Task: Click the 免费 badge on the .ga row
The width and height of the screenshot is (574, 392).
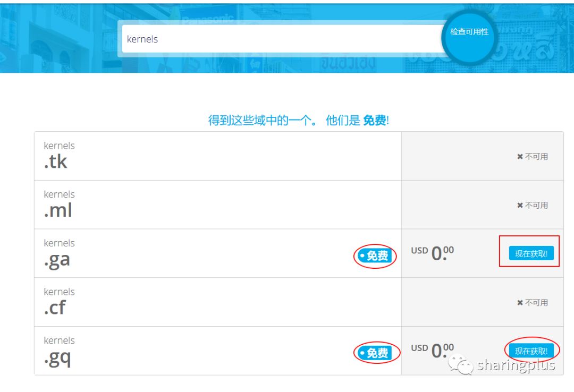Action: [x=375, y=256]
